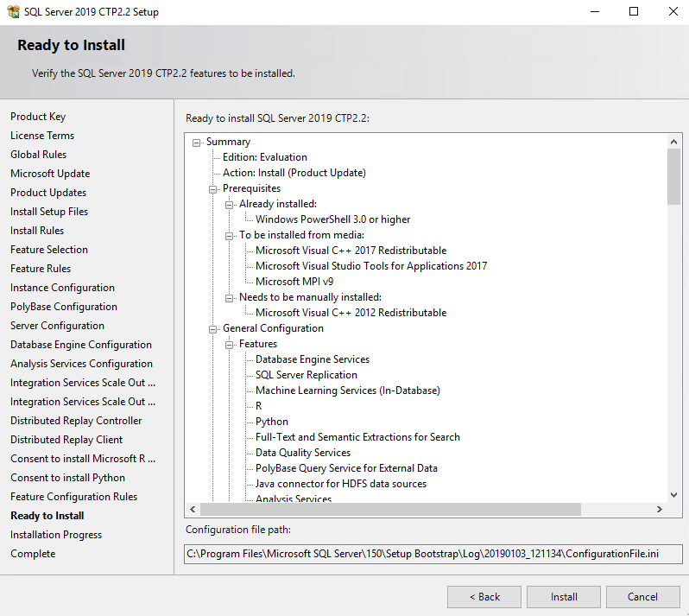Click the SQL Server Setup title bar icon

(13, 11)
